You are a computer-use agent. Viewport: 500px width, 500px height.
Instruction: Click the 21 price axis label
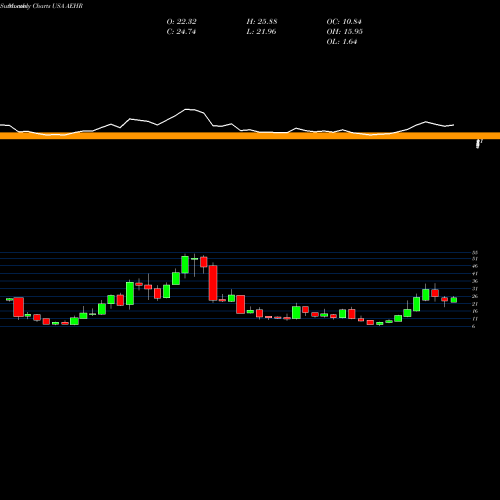coord(475,304)
